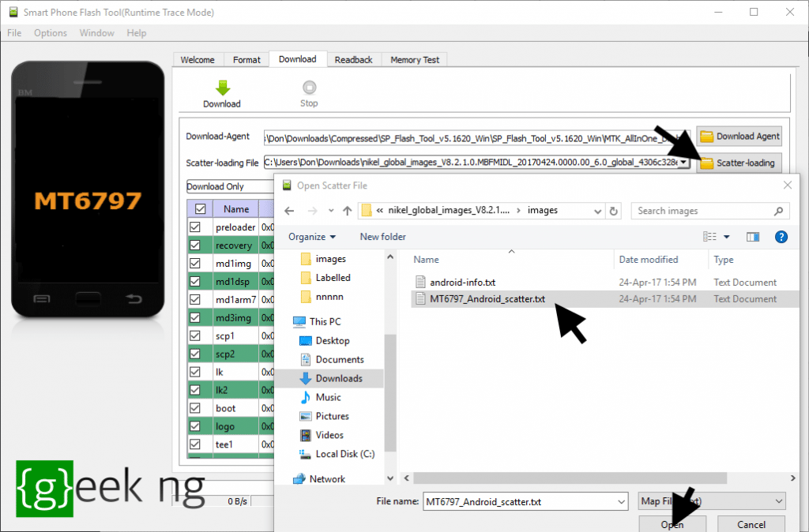This screenshot has width=809, height=532.
Task: Switch to the Welcome tab
Action: point(198,60)
